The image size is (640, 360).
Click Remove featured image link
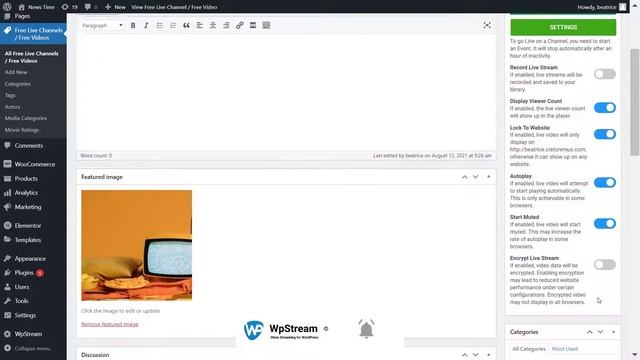tap(109, 324)
